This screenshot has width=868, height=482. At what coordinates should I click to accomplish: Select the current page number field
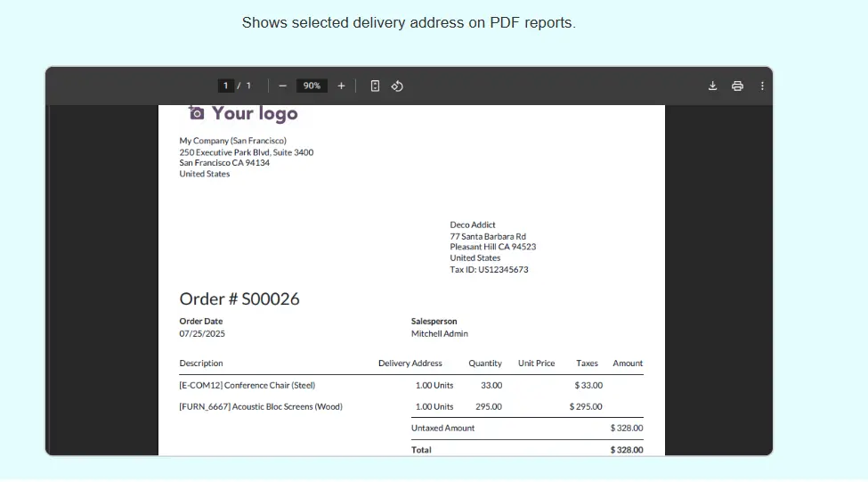tap(226, 86)
